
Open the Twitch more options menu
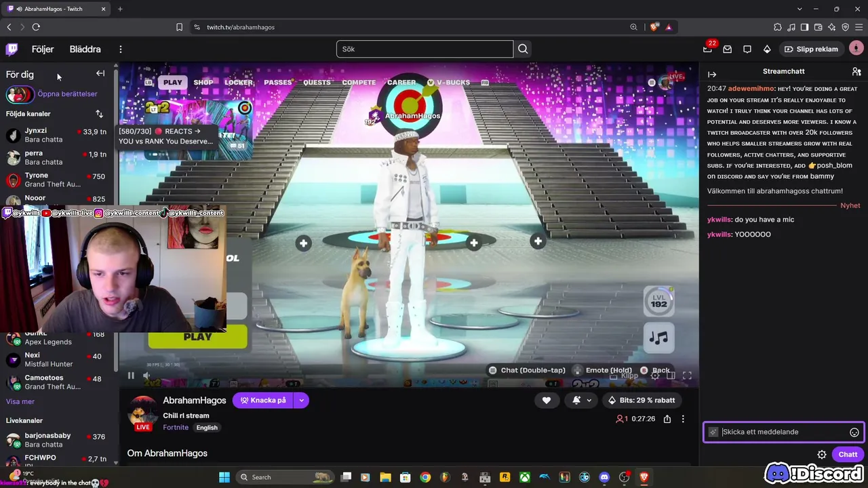[121, 49]
